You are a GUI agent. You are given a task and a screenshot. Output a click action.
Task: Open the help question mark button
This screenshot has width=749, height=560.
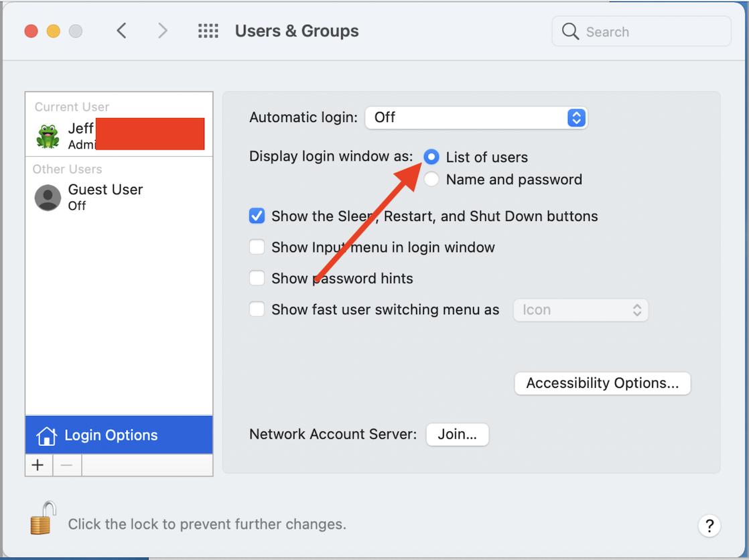[x=709, y=525]
